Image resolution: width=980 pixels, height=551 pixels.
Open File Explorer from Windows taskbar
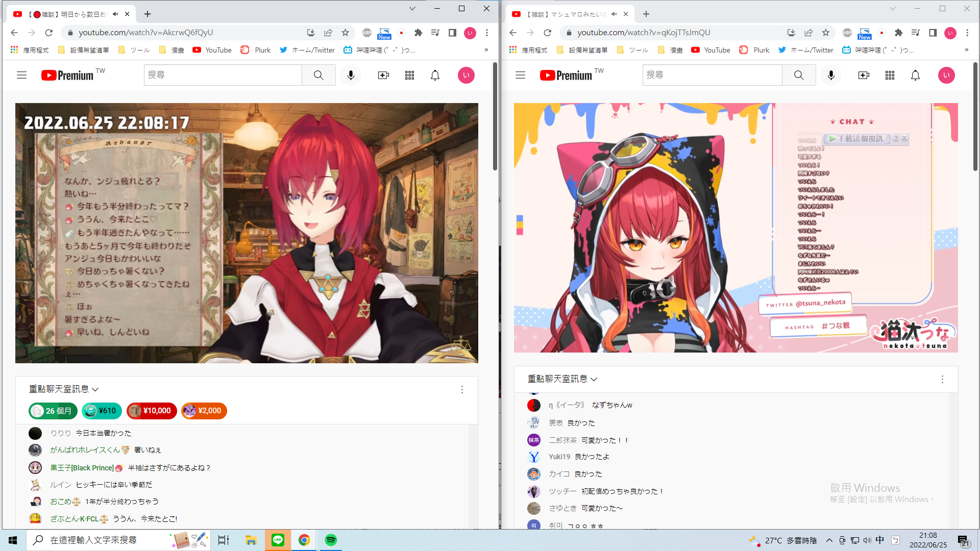pyautogui.click(x=251, y=540)
